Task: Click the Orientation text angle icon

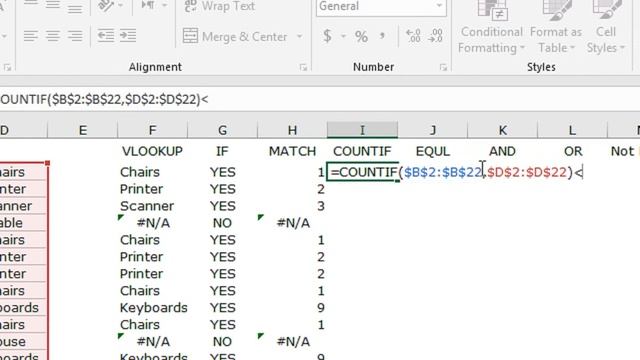Action: pos(107,6)
